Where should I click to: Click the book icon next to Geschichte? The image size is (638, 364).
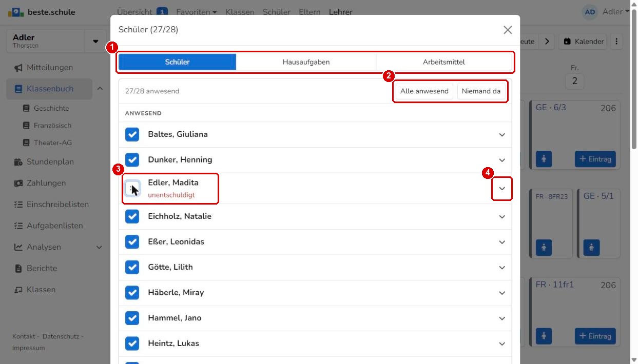(26, 108)
